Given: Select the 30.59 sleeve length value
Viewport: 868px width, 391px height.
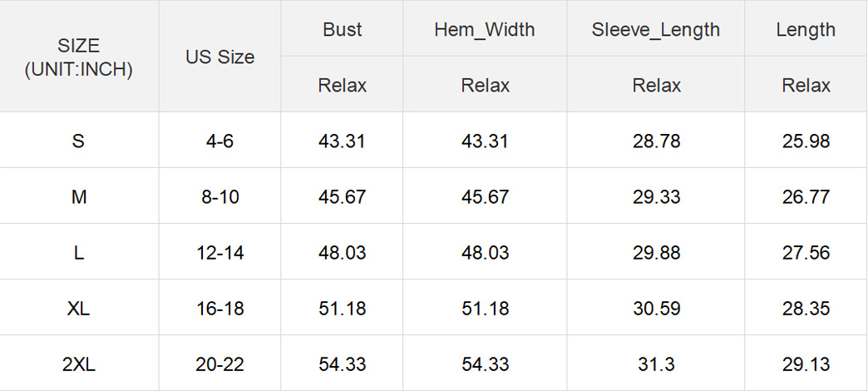Looking at the screenshot, I should pos(656,309).
